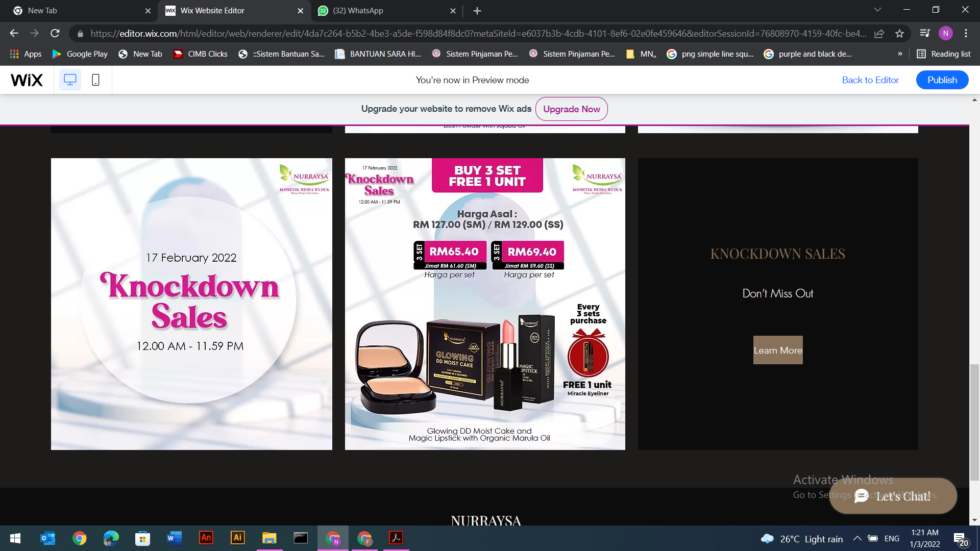Viewport: 980px width, 551px height.
Task: Open a new browser tab
Action: [x=477, y=11]
